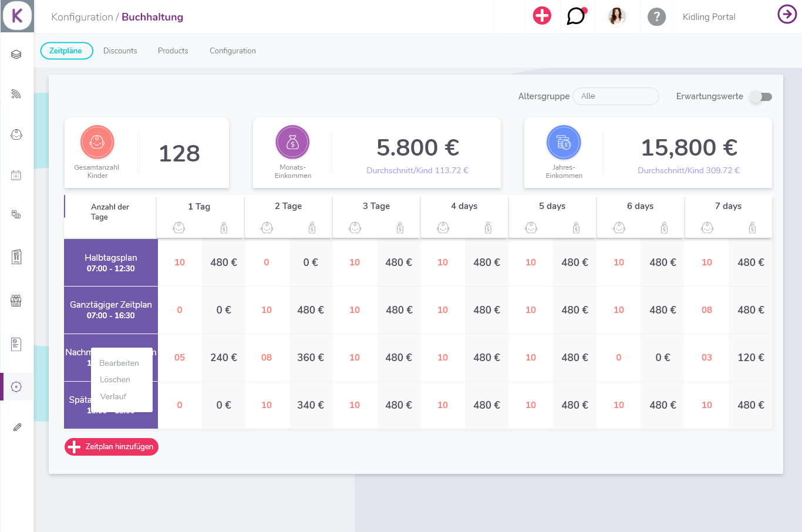Open the pencil icon at sidebar bottom

click(16, 427)
